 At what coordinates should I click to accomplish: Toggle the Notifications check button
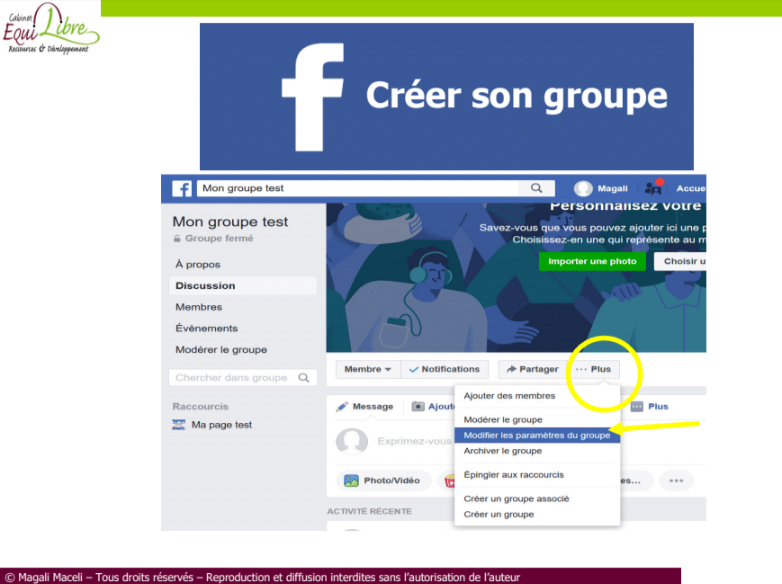444,369
